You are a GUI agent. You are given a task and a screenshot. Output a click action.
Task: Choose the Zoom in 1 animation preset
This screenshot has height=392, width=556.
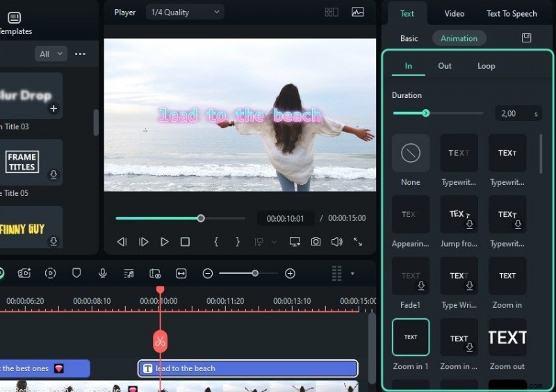pos(411,337)
